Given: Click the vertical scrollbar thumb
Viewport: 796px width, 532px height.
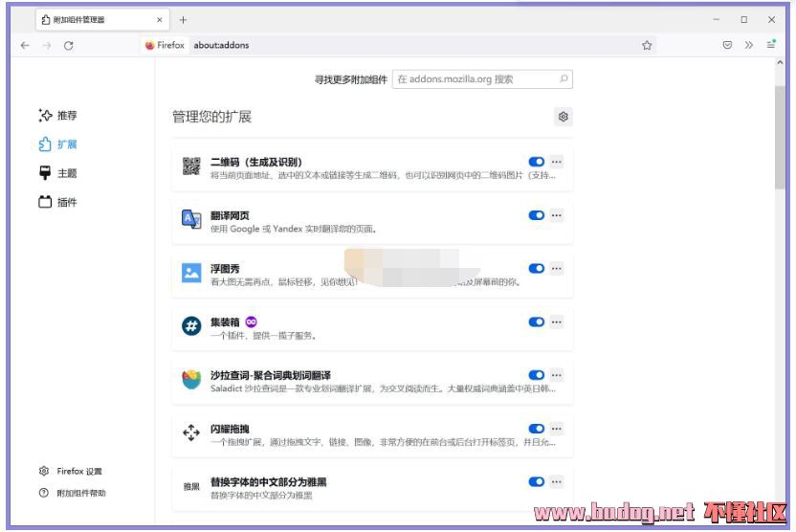Looking at the screenshot, I should (x=780, y=137).
